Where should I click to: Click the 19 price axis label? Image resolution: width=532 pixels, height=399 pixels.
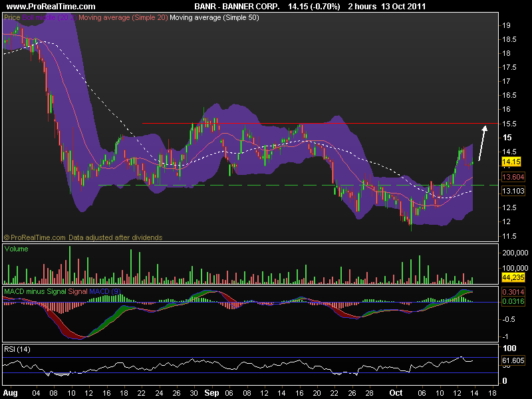pos(506,25)
